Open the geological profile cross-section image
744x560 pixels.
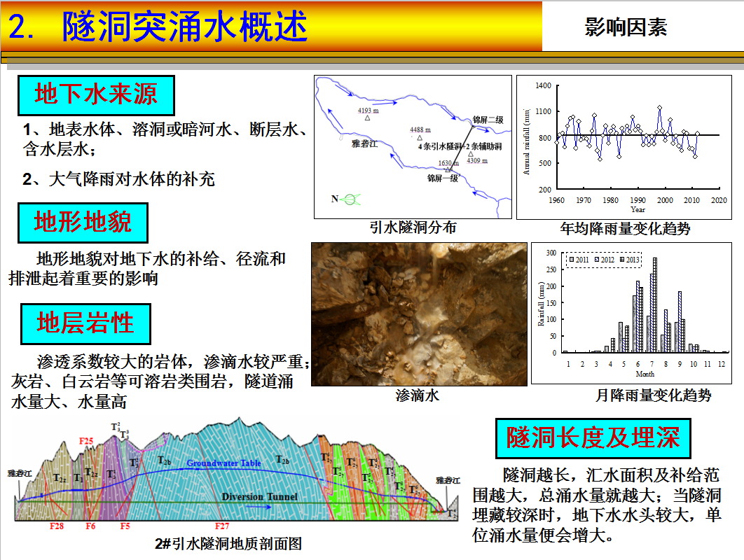coord(235,470)
